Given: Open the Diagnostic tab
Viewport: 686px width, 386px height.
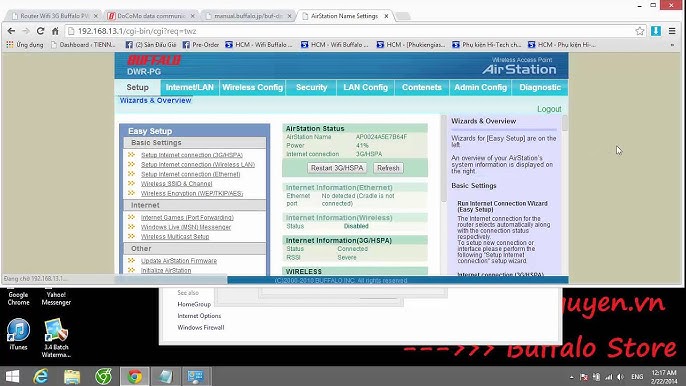Looking at the screenshot, I should click(x=540, y=87).
